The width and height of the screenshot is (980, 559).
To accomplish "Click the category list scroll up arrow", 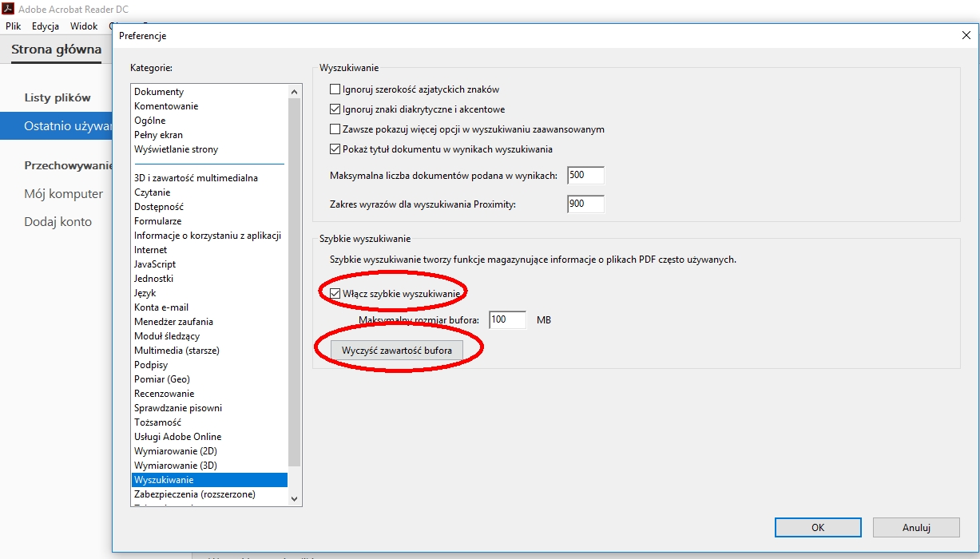I will 294,91.
